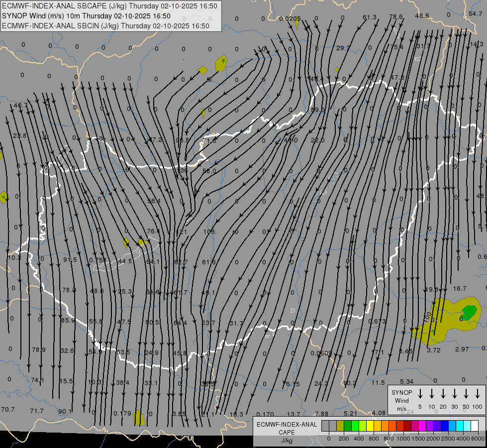Pick the white CAPE legend swatch

coord(474,426)
